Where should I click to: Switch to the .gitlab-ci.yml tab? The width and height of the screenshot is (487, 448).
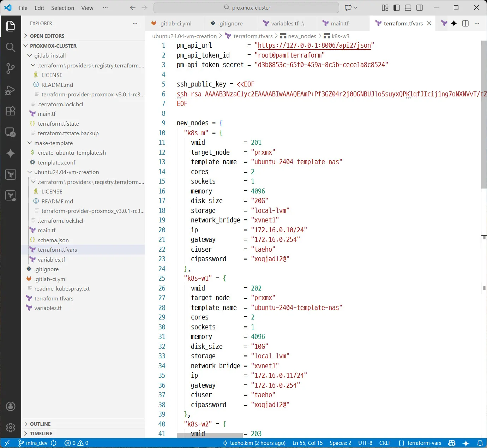(x=175, y=23)
